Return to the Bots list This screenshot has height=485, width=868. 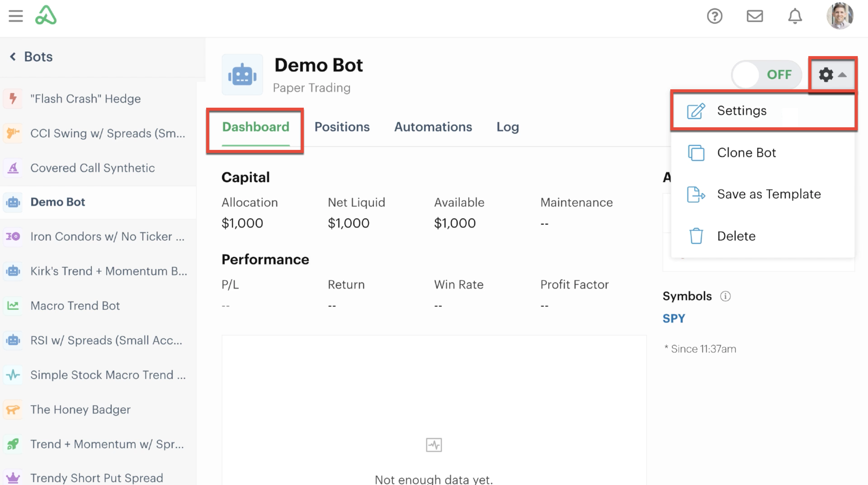(x=38, y=56)
